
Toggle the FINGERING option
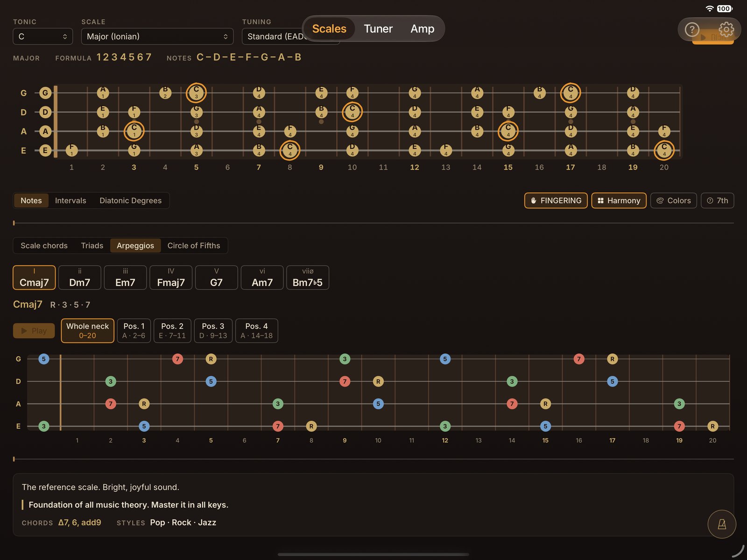point(556,201)
